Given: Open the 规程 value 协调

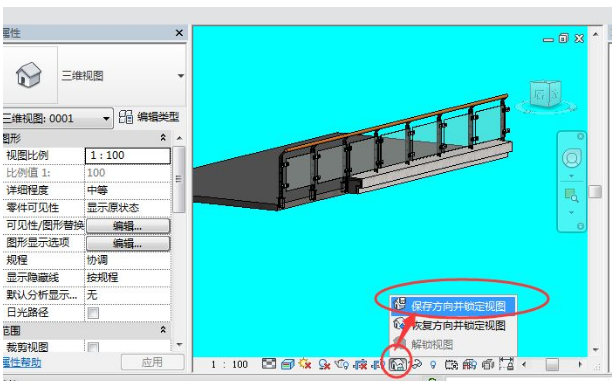Looking at the screenshot, I should click(128, 260).
